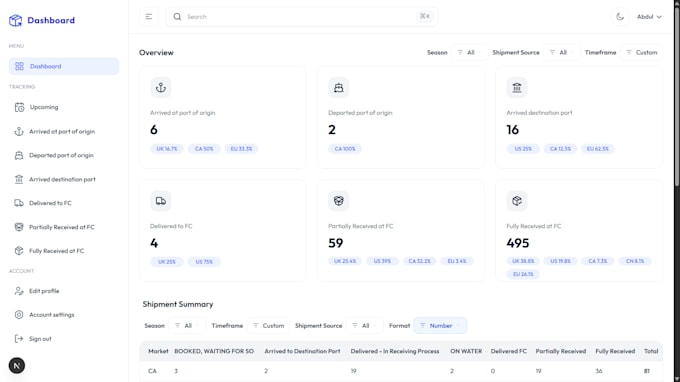
Task: Open Upcoming in the sidebar
Action: [x=44, y=107]
